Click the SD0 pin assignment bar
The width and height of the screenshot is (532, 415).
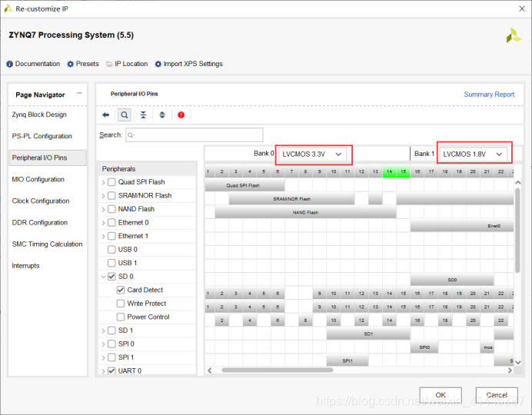[x=452, y=280]
